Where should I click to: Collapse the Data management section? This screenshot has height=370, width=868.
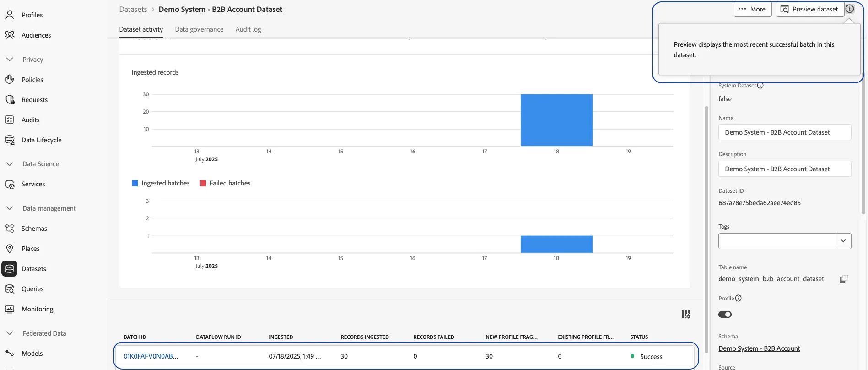[10, 208]
